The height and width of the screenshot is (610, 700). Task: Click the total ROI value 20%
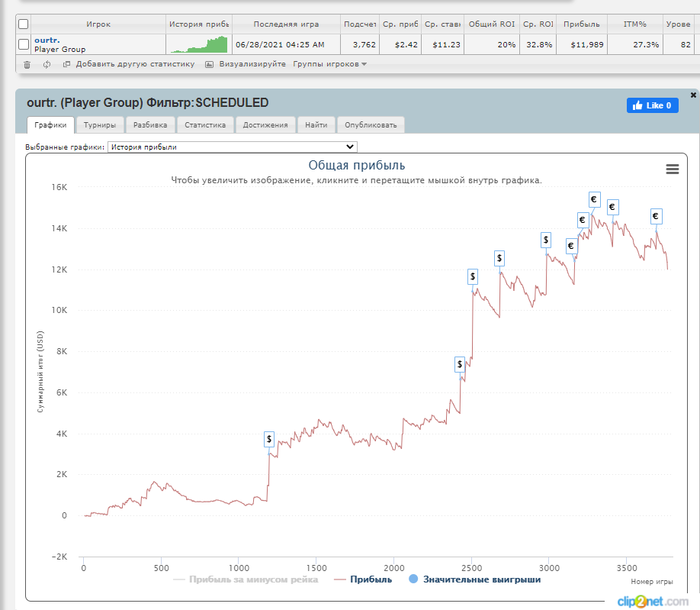[506, 45]
